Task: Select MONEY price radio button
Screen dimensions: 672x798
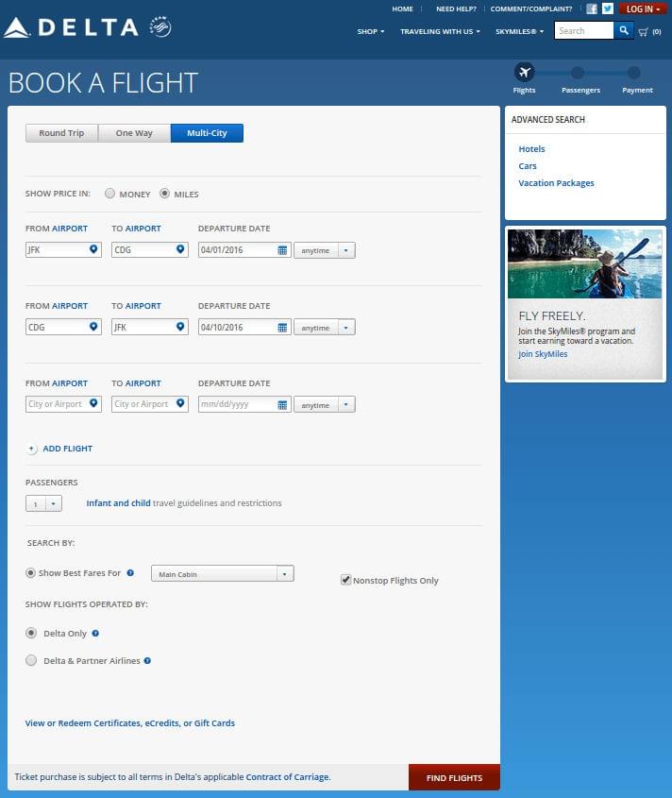Action: click(109, 194)
